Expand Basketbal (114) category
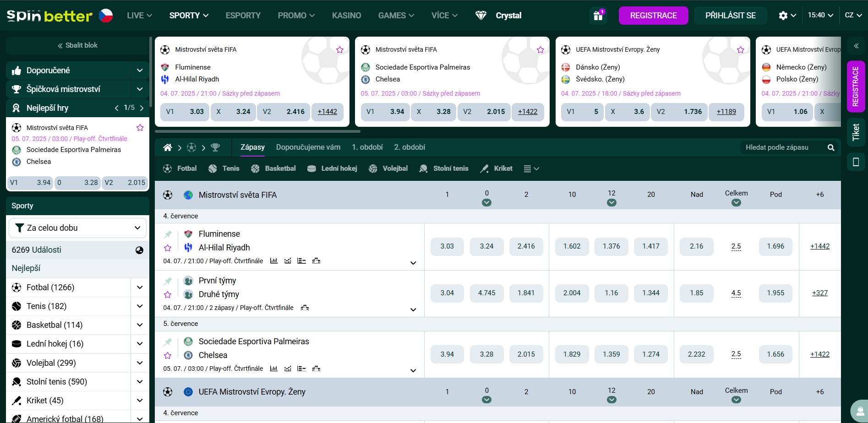 point(140,325)
